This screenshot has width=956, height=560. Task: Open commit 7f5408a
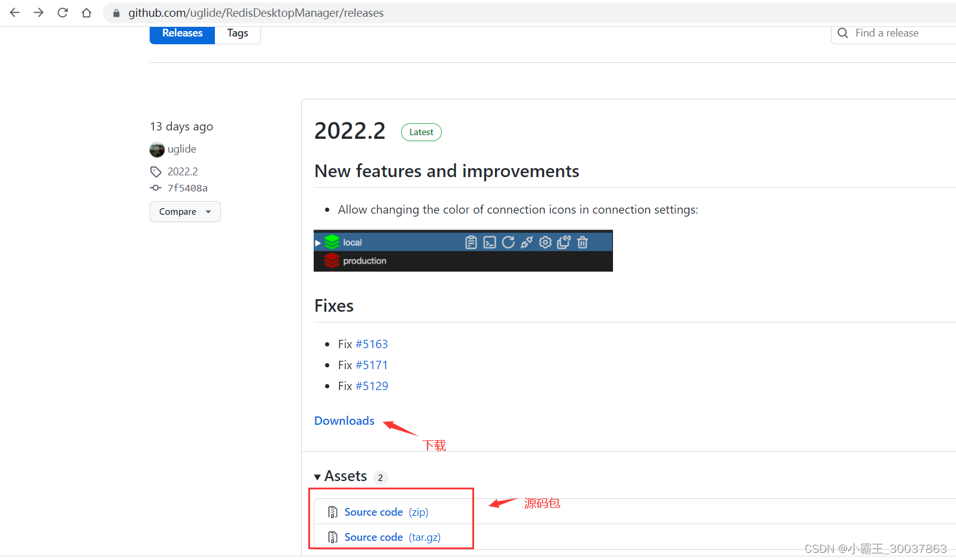coord(187,188)
